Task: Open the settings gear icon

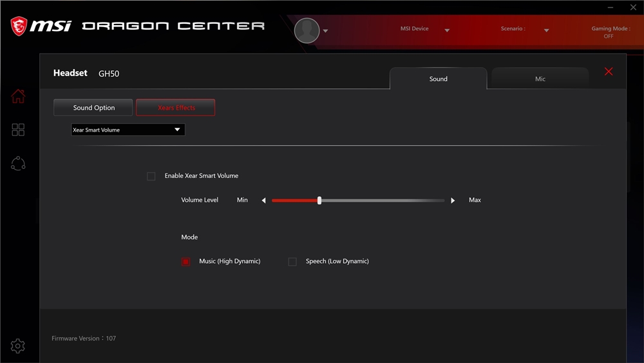Action: pos(17,346)
